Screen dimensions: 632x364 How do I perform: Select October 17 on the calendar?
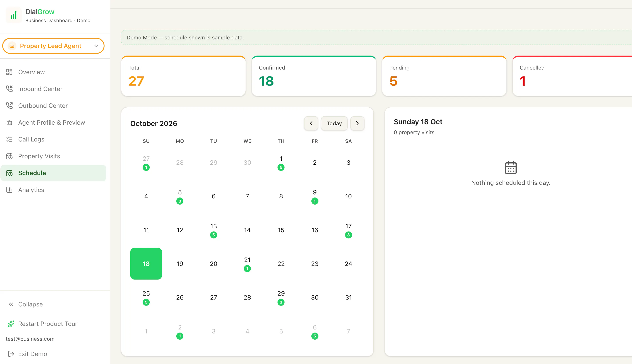pyautogui.click(x=349, y=230)
